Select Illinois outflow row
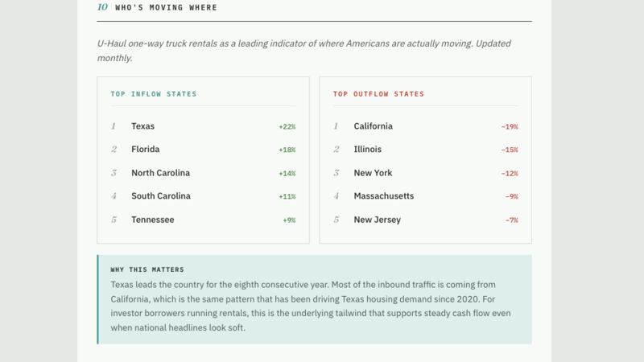The width and height of the screenshot is (644, 362). coord(426,150)
